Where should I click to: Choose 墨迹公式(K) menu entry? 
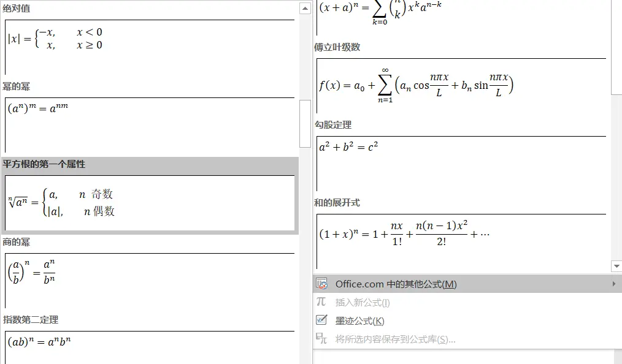(467, 321)
